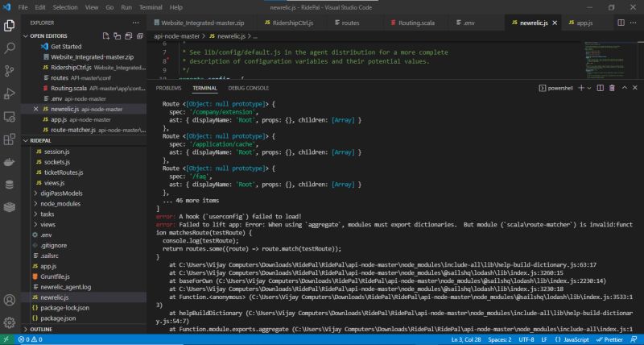Open the Explorer view in activity bar

[x=9, y=26]
